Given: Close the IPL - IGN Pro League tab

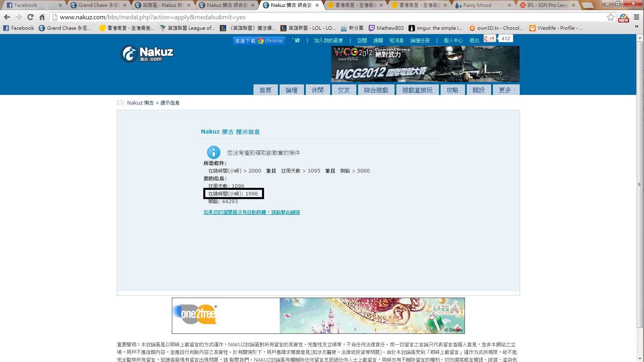Looking at the screenshot, I should click(573, 5).
